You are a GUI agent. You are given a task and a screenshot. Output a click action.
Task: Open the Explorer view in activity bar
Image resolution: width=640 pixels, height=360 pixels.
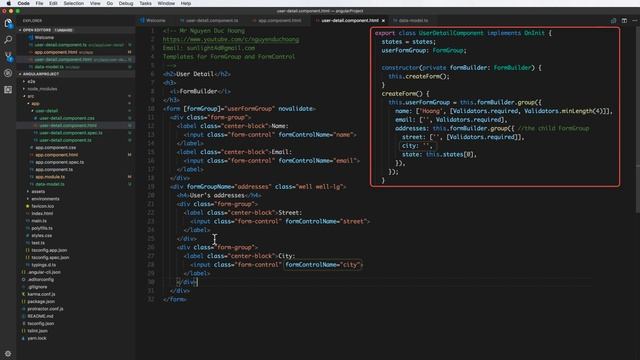(8, 24)
